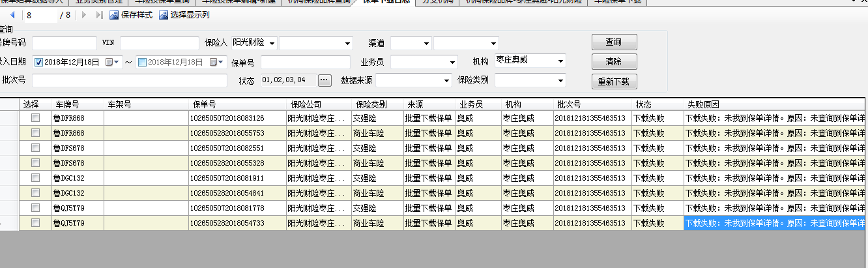Jump to the last page icon
The width and height of the screenshot is (868, 268).
tap(99, 14)
